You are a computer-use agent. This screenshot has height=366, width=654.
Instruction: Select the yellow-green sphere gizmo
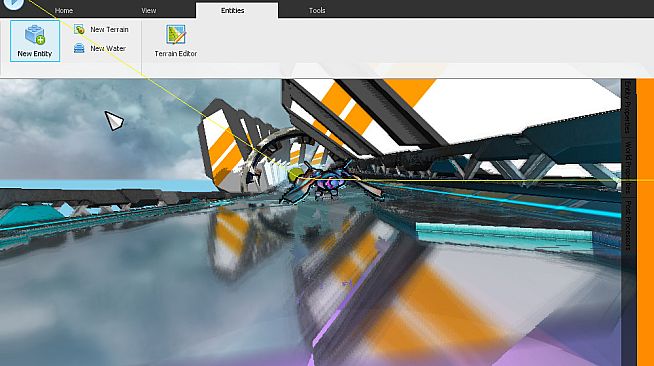(x=295, y=175)
